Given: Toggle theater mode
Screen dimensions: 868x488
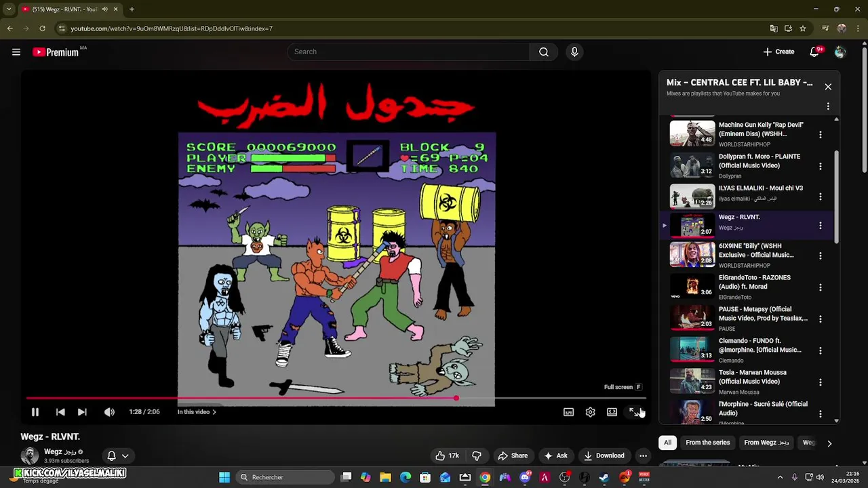Looking at the screenshot, I should [612, 411].
